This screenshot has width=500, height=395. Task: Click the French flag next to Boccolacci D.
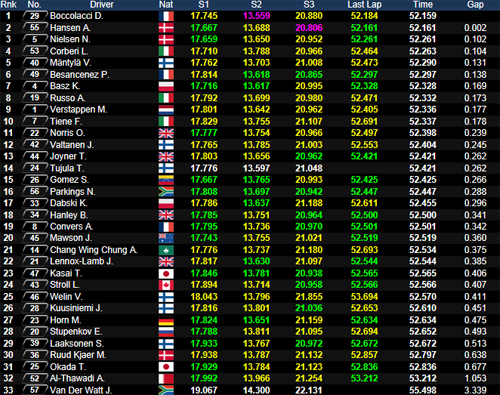pos(166,16)
